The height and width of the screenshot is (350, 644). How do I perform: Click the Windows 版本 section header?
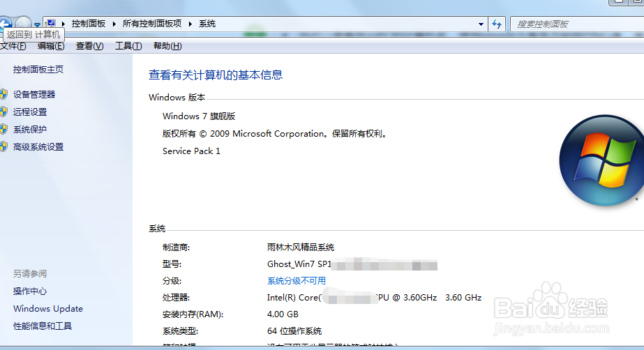[x=177, y=97]
